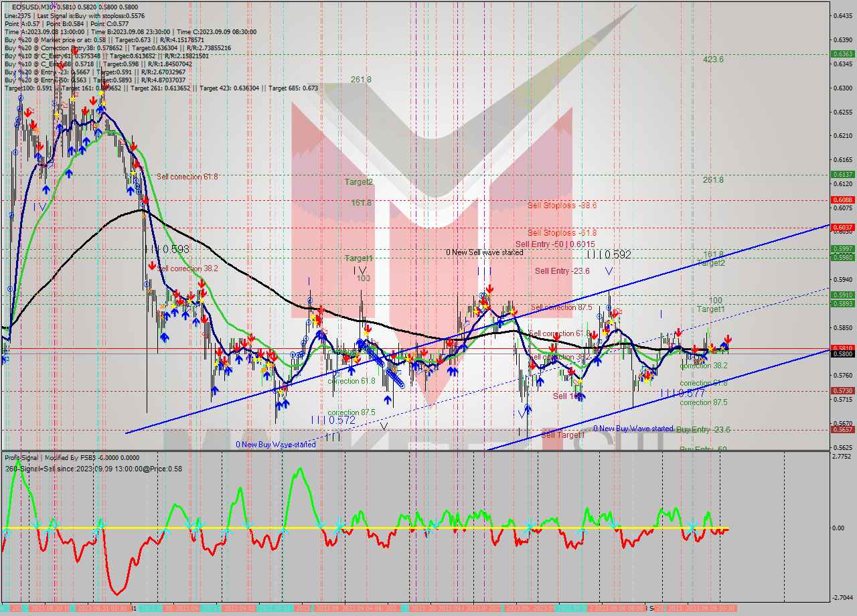Click the 0.5980 price tag

click(x=842, y=257)
